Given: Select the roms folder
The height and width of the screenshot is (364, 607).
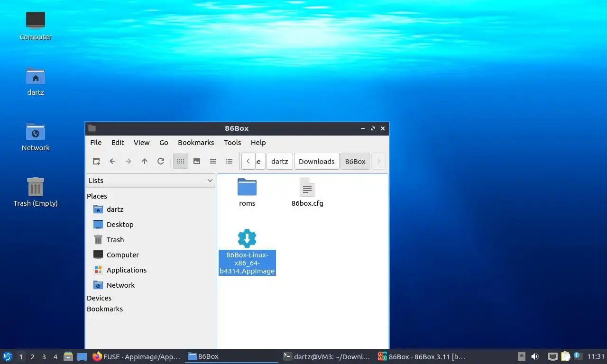Looking at the screenshot, I should [247, 192].
